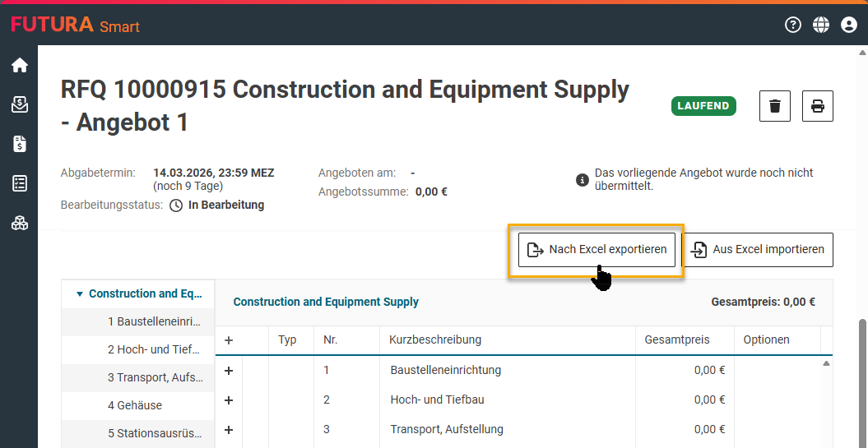Viewport: 868px width, 448px height.
Task: Open the dollar document sidebar icon
Action: (19, 144)
